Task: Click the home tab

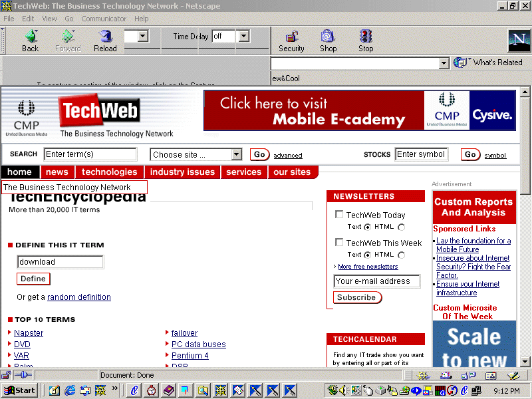Action: click(20, 172)
